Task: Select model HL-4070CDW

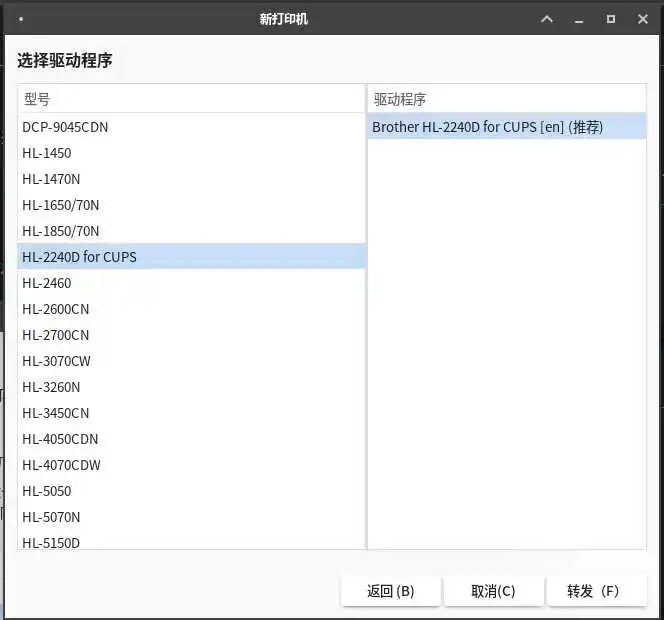Action: coord(191,465)
